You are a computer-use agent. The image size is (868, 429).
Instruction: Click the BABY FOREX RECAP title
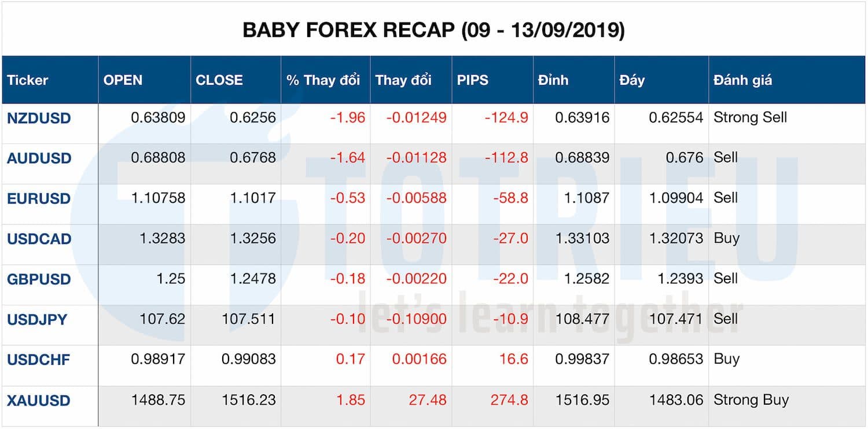[x=434, y=28]
